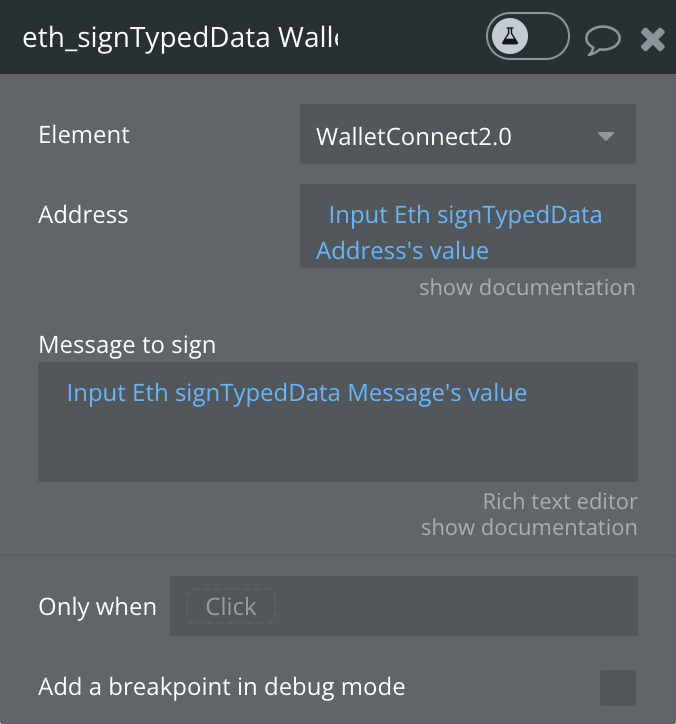Click the Message to sign label
Screen dimensions: 676x724
click(x=127, y=345)
